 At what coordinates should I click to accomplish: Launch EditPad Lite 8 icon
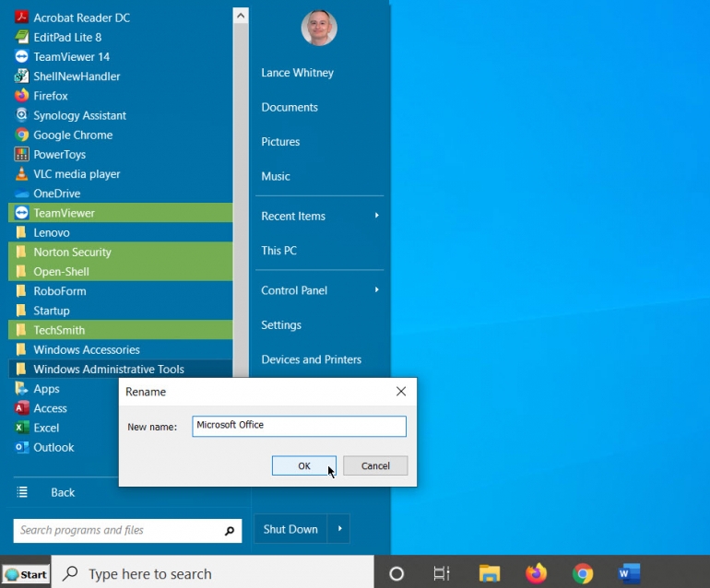tap(21, 37)
